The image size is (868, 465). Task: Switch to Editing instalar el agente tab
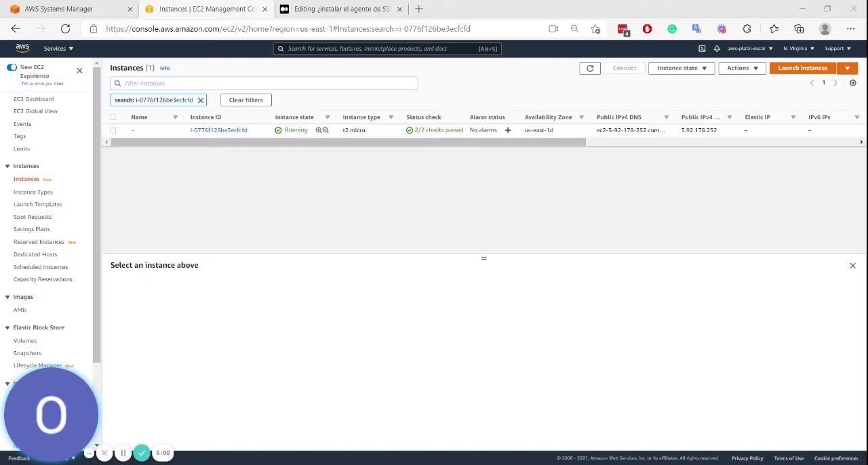coord(342,9)
